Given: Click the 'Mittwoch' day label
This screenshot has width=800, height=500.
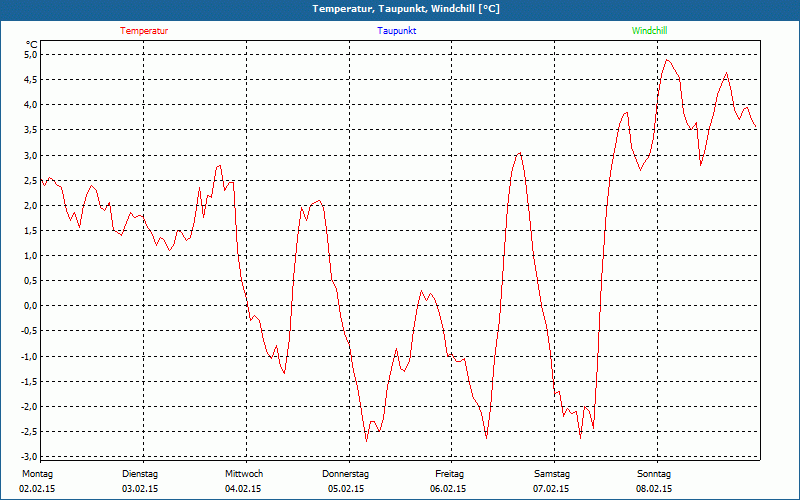Looking at the screenshot, I should (x=244, y=474).
